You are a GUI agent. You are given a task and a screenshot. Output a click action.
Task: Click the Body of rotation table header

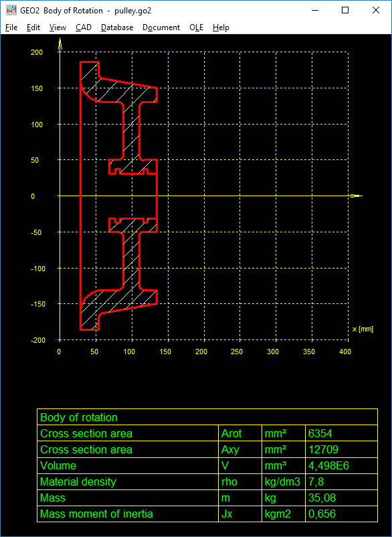click(x=207, y=417)
